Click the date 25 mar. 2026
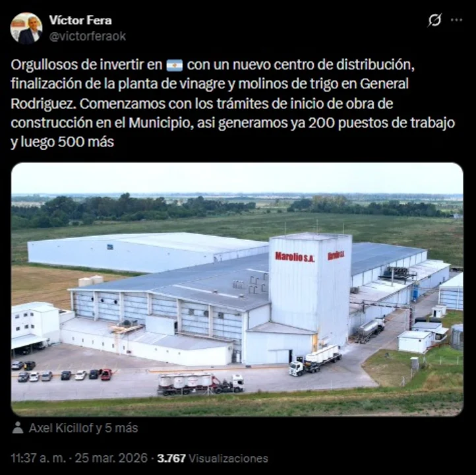 click(x=111, y=458)
